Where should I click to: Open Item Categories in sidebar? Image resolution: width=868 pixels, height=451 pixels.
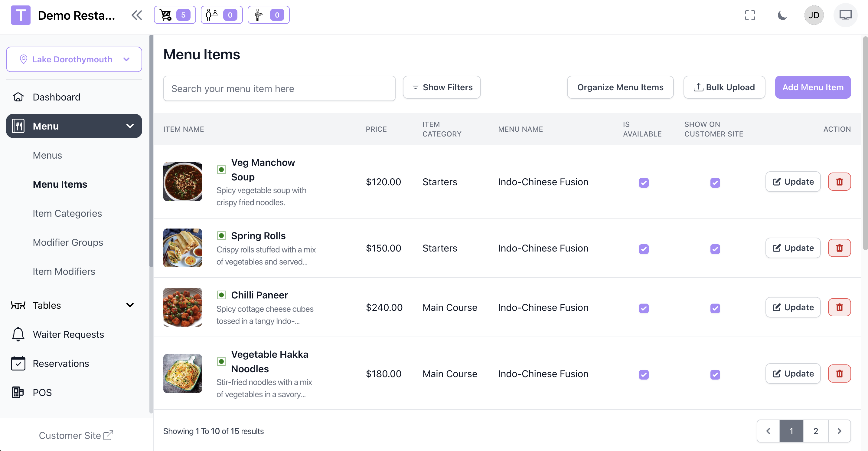(67, 213)
